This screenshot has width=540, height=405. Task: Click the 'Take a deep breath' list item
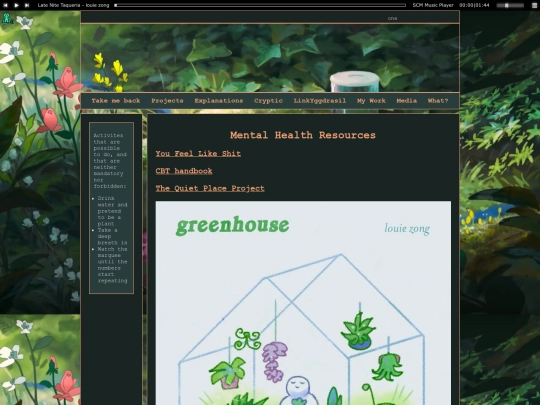pos(112,236)
